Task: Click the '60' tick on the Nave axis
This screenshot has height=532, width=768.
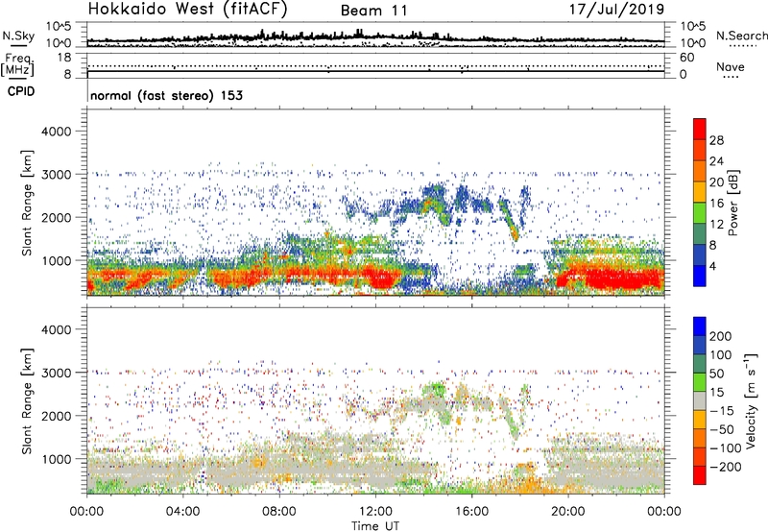Action: click(x=686, y=58)
